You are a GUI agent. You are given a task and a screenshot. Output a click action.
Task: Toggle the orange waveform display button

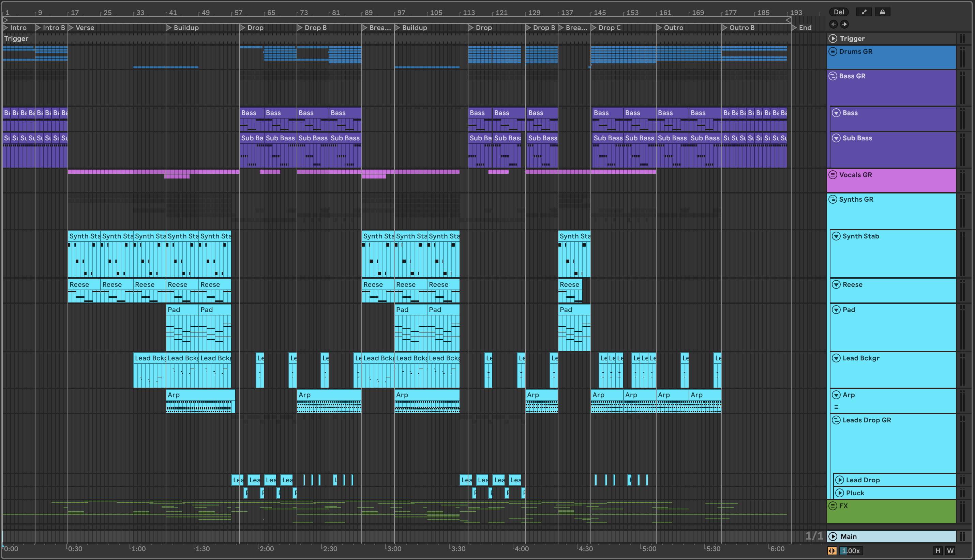[x=832, y=550]
